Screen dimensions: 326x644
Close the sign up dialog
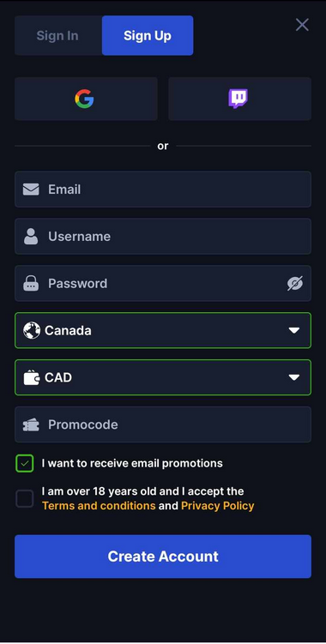[x=302, y=25]
